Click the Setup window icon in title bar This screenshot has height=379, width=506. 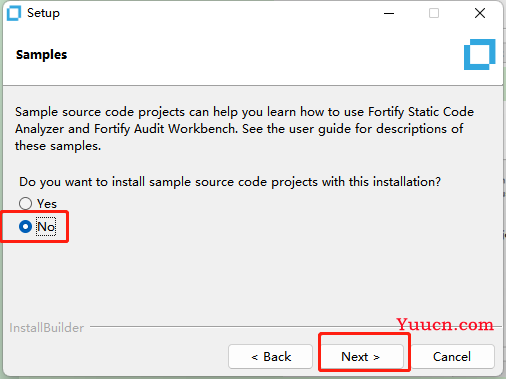[x=14, y=13]
